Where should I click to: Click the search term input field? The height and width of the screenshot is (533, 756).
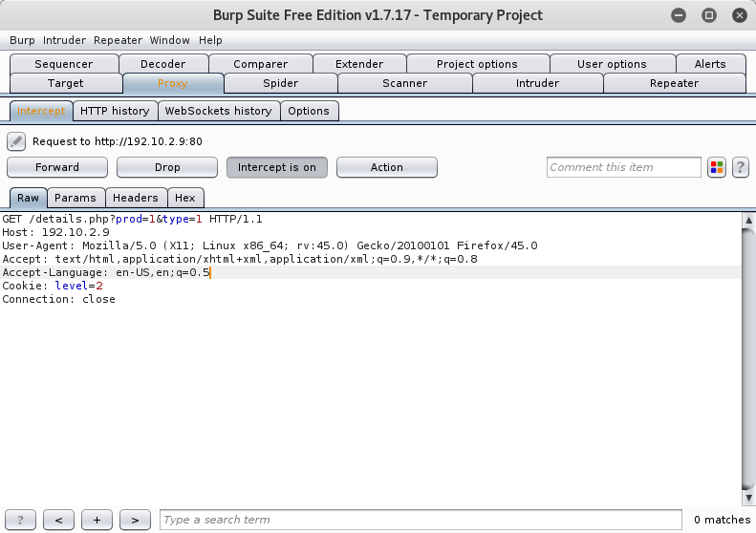421,520
